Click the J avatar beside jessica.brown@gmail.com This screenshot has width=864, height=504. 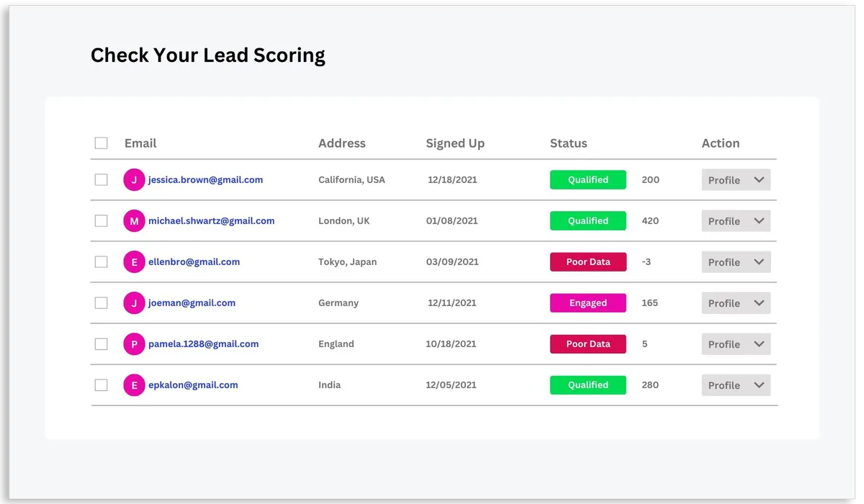[134, 180]
